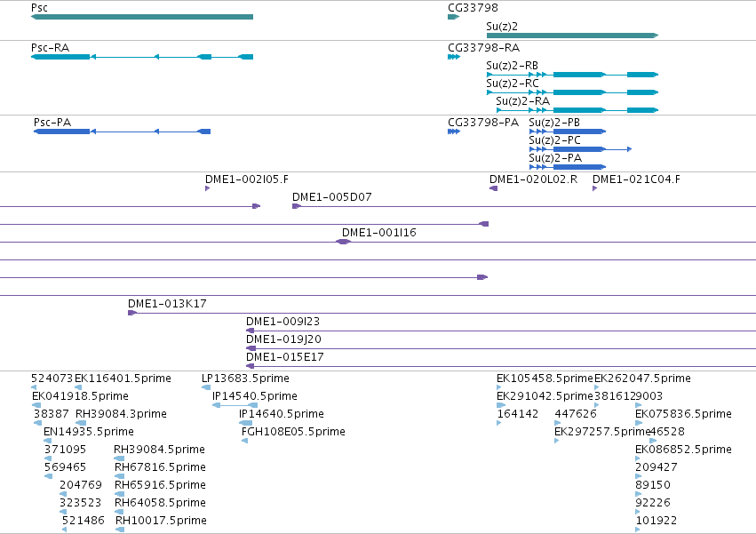
Task: Select the Psc gene bar in the top track
Action: 142,17
